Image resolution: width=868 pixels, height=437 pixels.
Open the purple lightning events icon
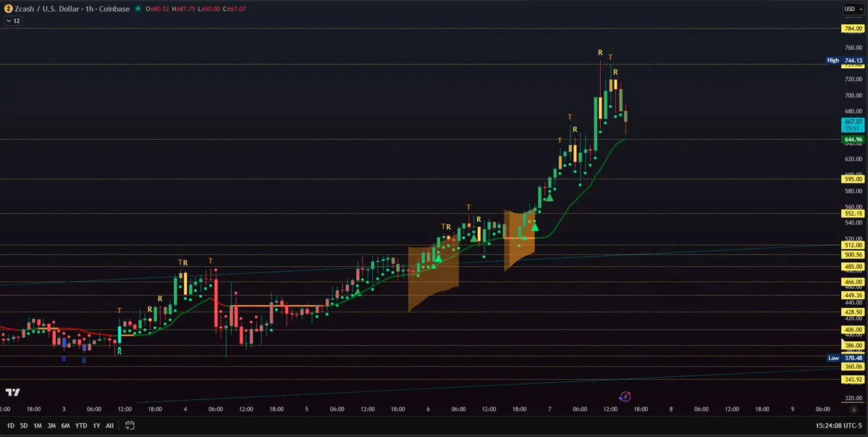625,396
